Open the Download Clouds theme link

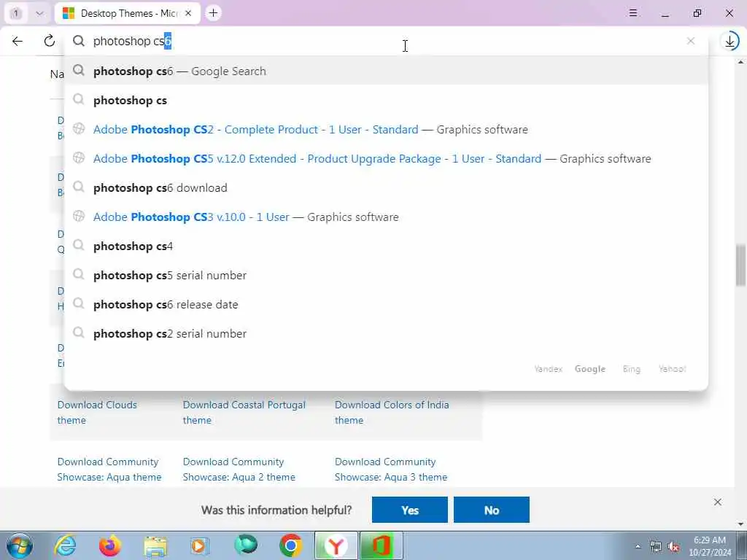tap(97, 413)
